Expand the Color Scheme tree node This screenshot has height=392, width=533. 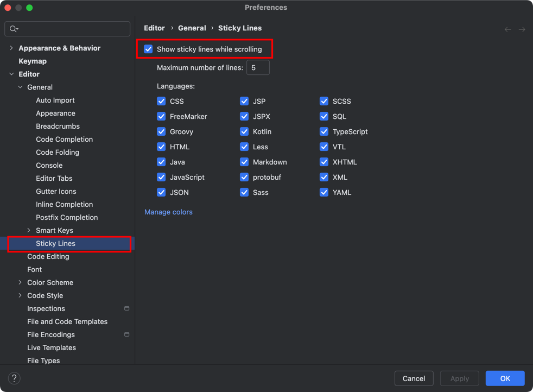[20, 283]
